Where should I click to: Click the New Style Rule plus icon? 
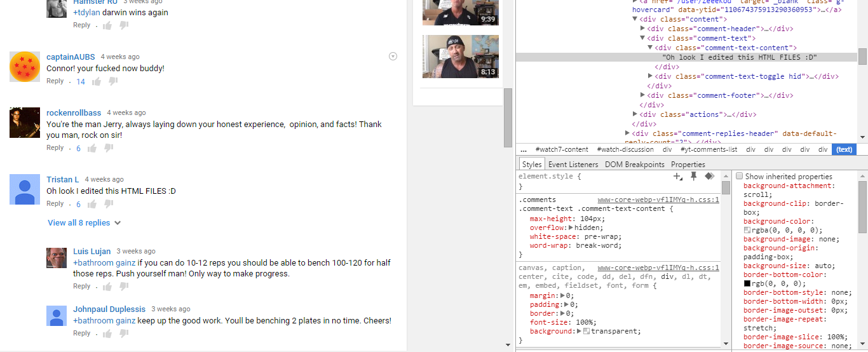coord(678,176)
